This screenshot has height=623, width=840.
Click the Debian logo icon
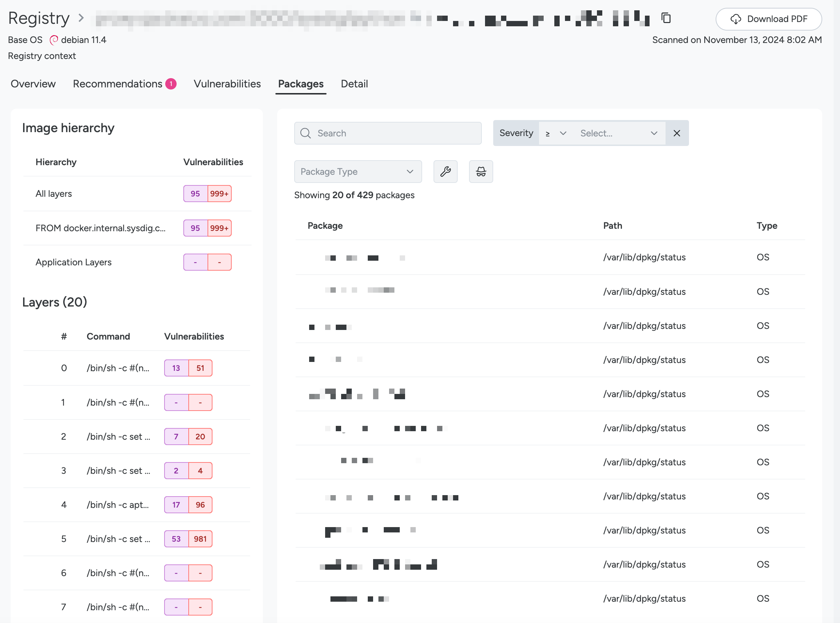point(54,40)
